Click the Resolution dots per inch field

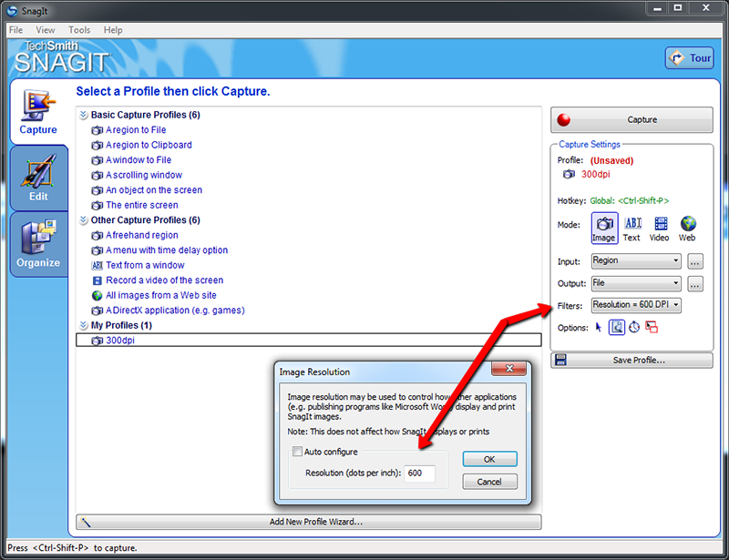tap(419, 473)
